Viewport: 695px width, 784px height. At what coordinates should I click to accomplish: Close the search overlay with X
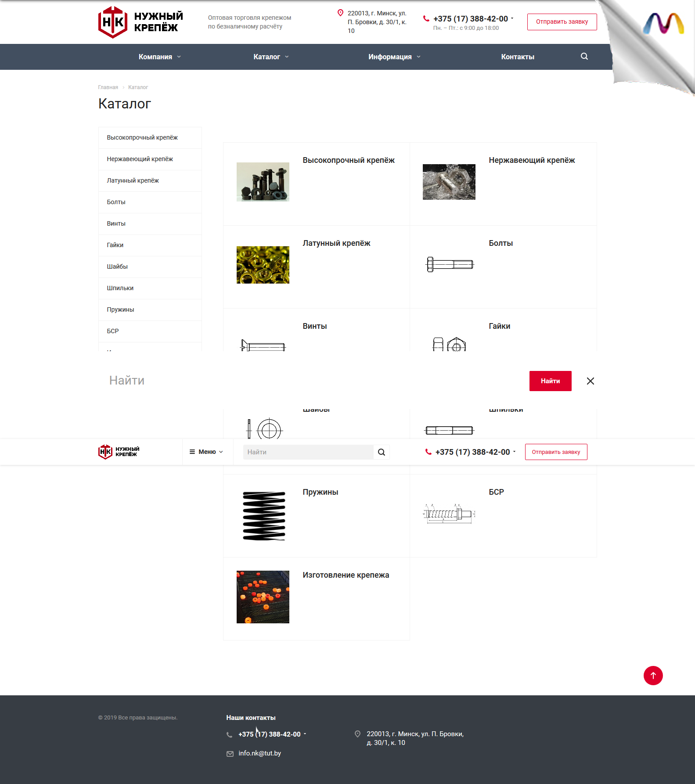click(590, 381)
